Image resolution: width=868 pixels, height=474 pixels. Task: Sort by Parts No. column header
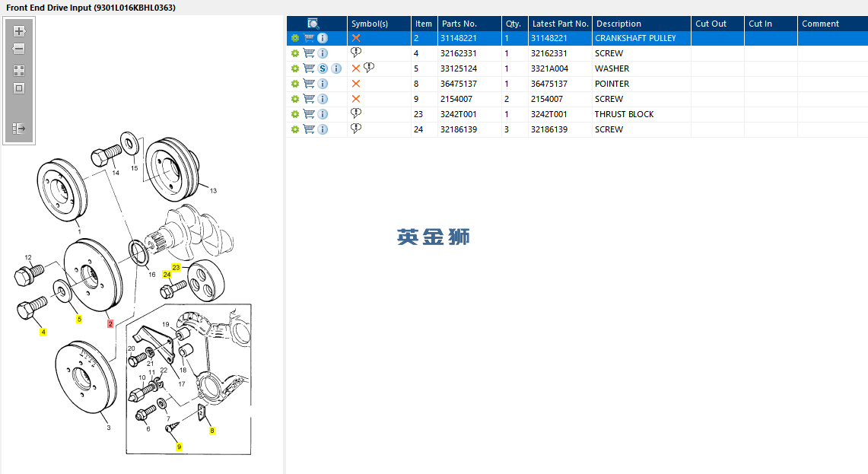[469, 24]
